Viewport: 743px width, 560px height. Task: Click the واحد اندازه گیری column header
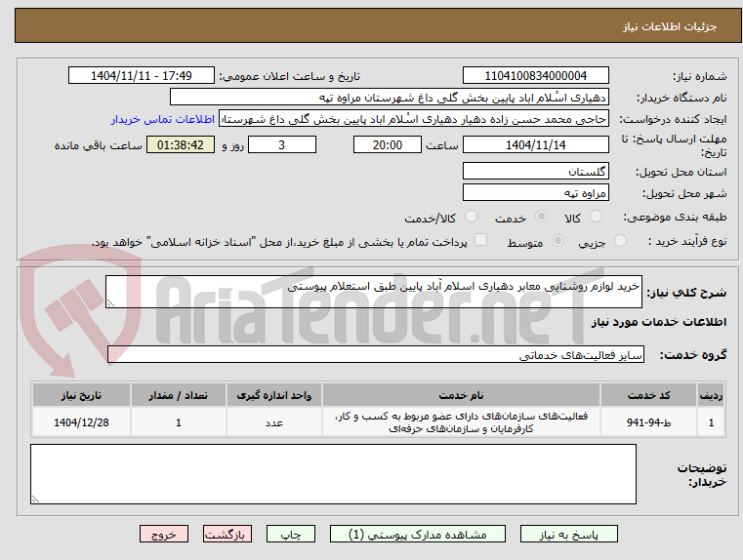pos(274,395)
